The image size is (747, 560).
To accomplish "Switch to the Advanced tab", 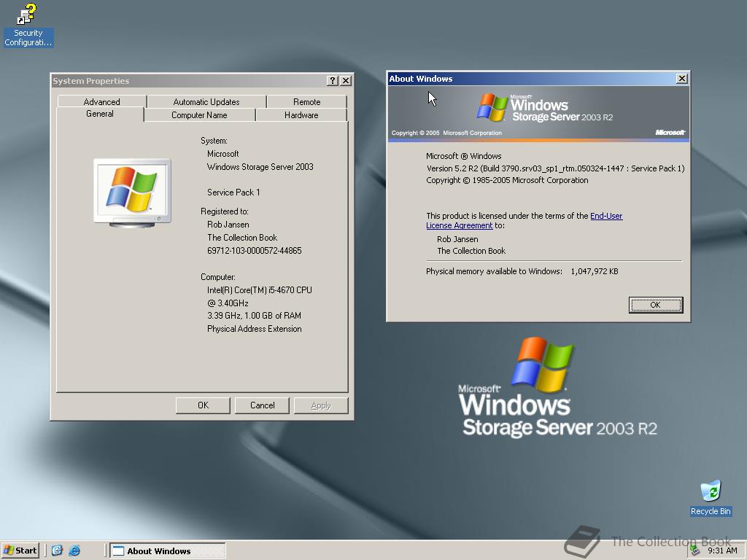I will coord(101,101).
